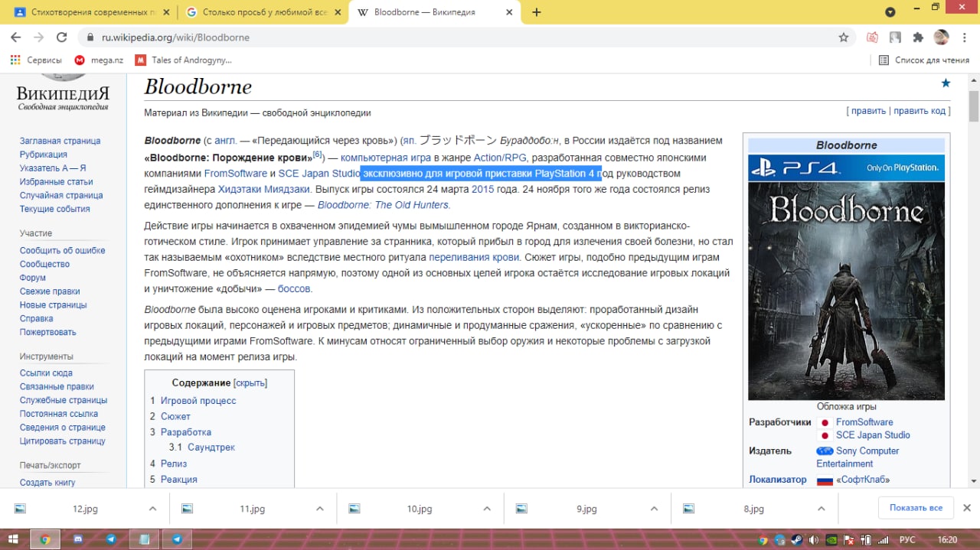Open the Windows Start button
The image size is (980, 550).
coord(13,539)
